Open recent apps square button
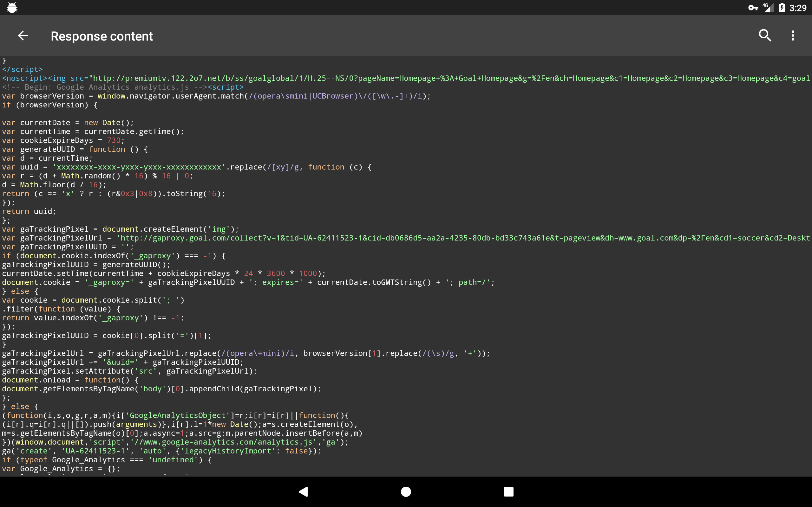The image size is (812, 507). click(508, 491)
